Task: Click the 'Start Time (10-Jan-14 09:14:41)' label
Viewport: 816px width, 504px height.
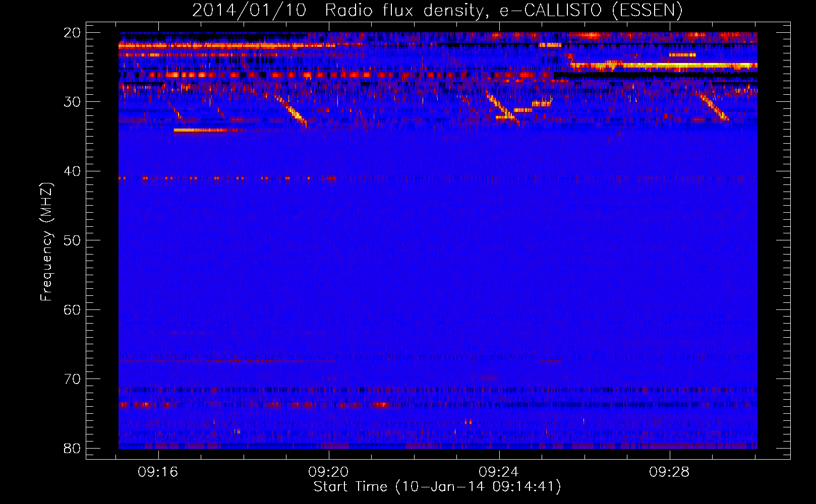Action: coord(437,487)
